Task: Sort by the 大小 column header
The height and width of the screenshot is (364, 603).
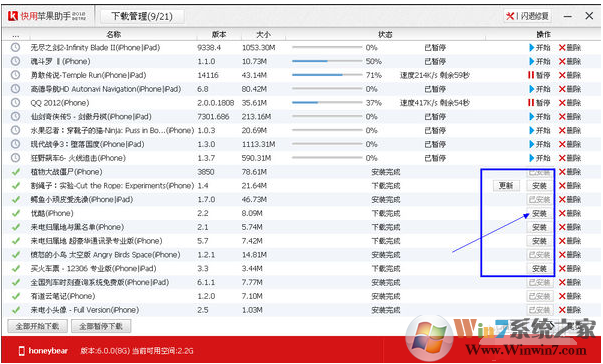Action: (263, 34)
